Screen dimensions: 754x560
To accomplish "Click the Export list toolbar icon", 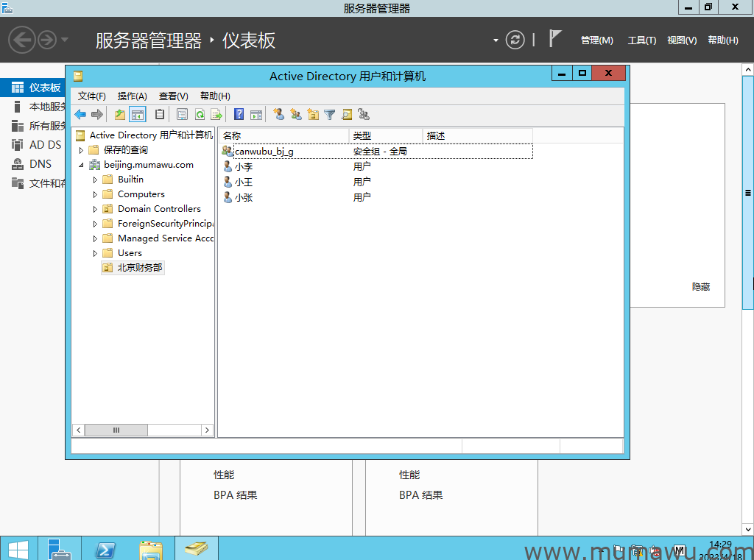I will pyautogui.click(x=216, y=114).
